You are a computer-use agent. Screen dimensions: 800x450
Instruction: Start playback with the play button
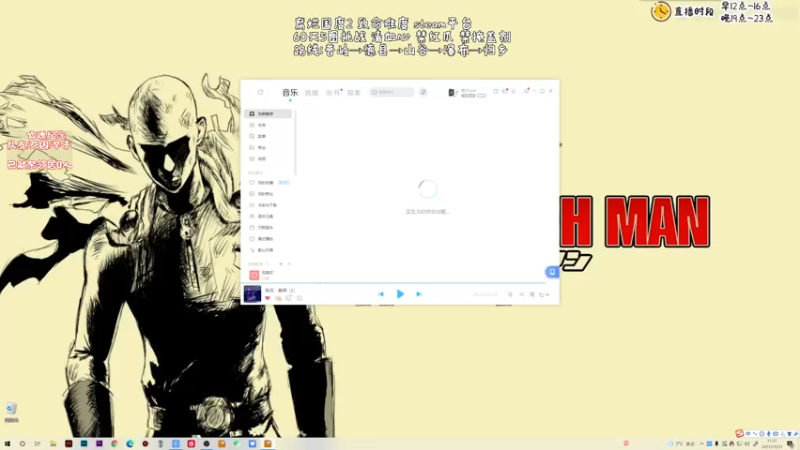click(x=400, y=294)
